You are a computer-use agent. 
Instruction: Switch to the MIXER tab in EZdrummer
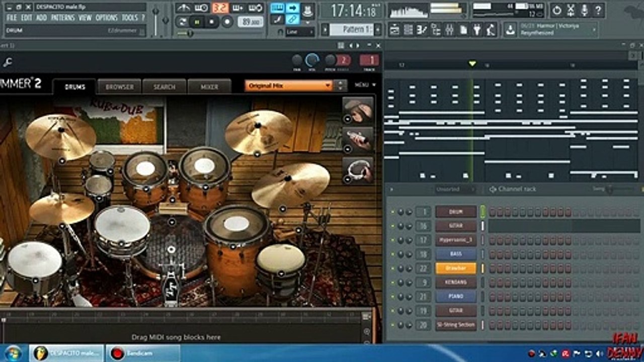pos(209,86)
